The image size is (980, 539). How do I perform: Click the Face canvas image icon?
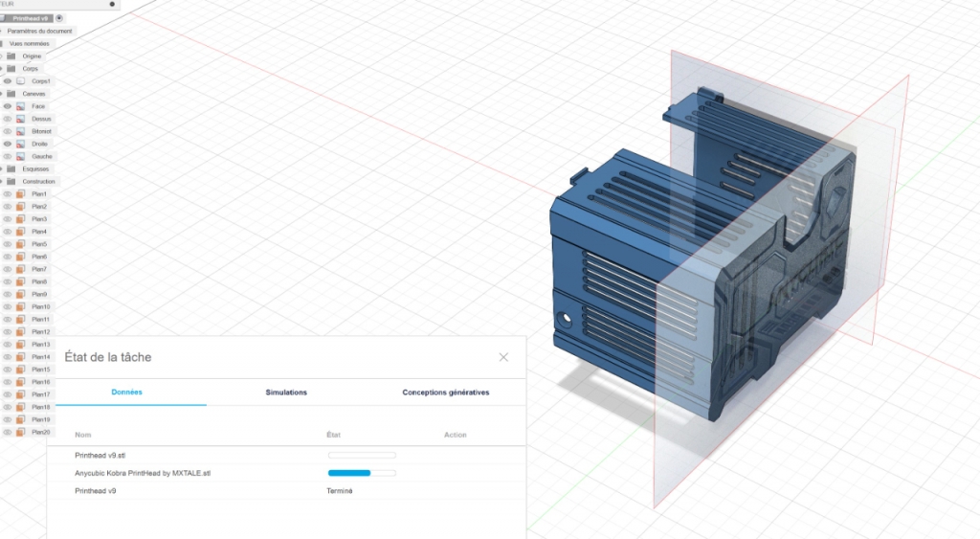21,106
